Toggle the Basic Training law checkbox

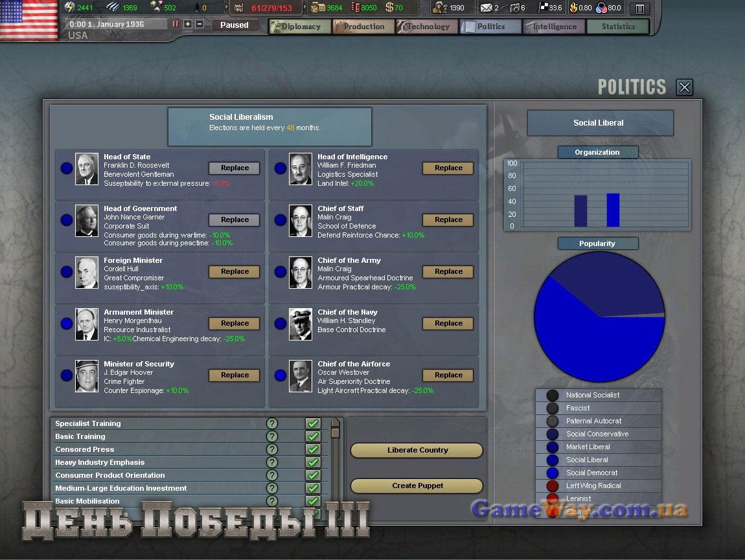coord(313,436)
